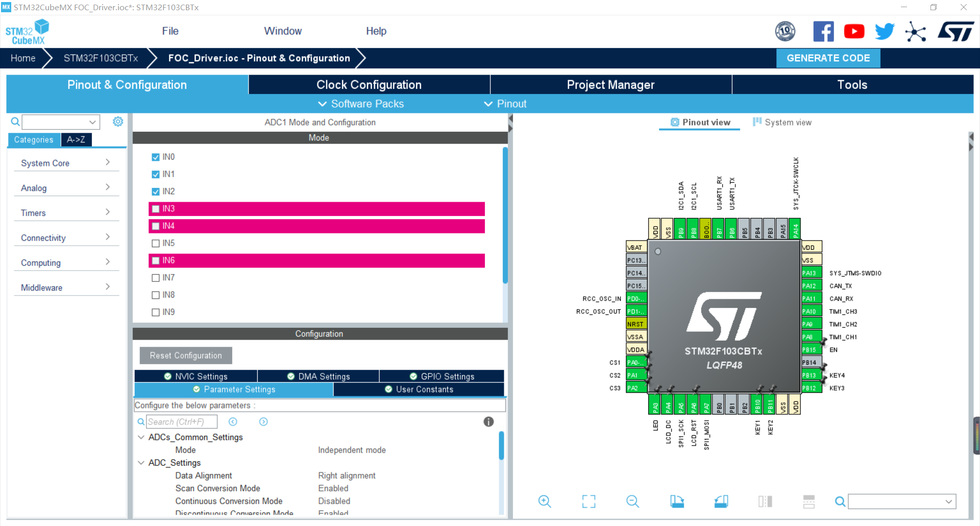
Task: Select pin PB14 on the chip
Action: pyautogui.click(x=811, y=363)
